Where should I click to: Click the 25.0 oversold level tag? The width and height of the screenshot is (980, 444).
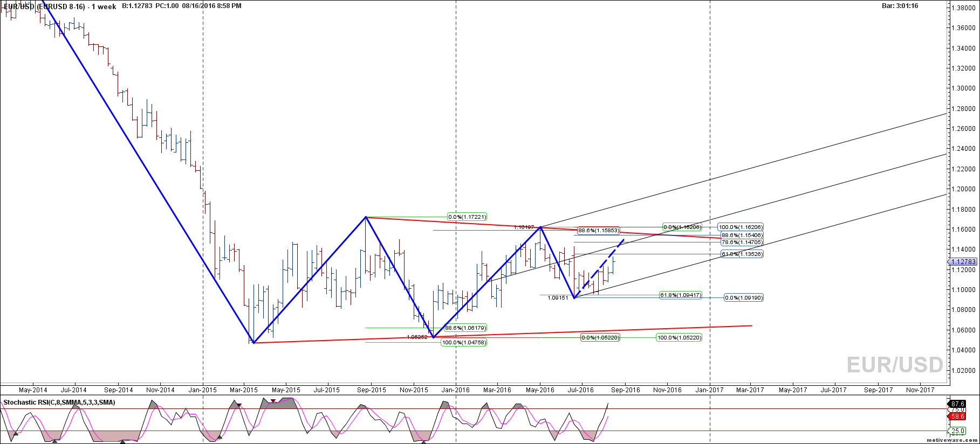pyautogui.click(x=957, y=431)
